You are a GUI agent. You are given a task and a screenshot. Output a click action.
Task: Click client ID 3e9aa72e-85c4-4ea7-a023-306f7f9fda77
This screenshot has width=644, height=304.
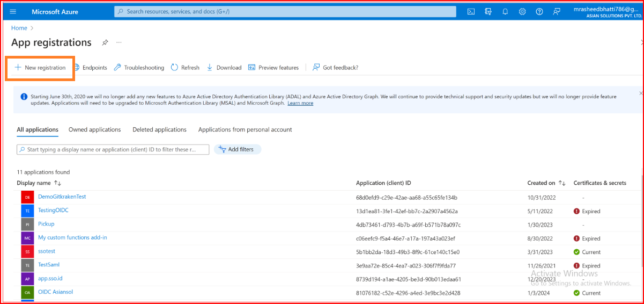pyautogui.click(x=406, y=266)
